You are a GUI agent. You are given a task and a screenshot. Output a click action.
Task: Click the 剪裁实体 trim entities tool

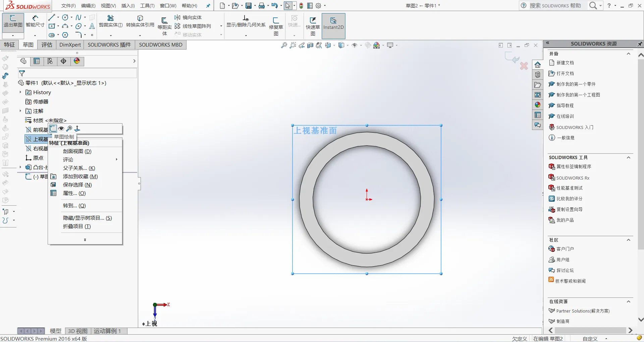[111, 21]
